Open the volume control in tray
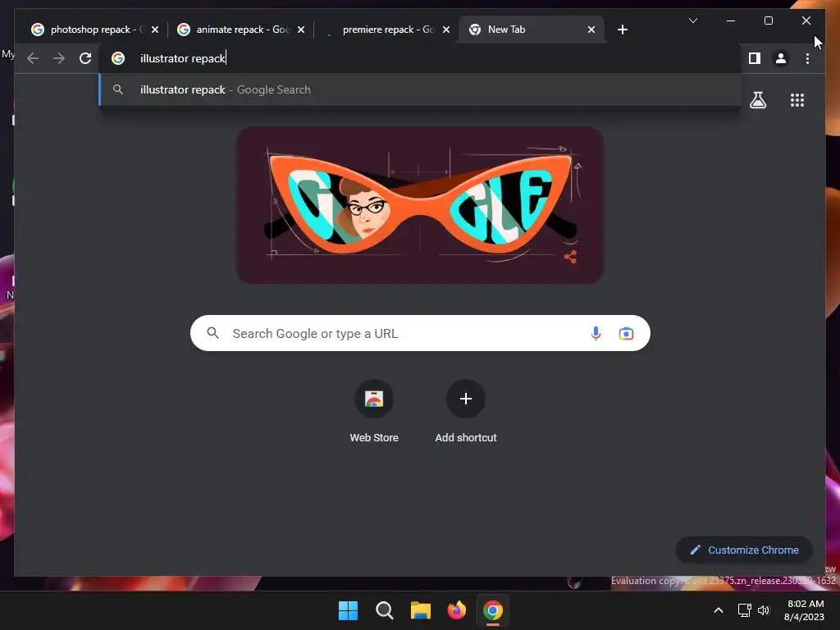This screenshot has height=630, width=840. (x=764, y=610)
